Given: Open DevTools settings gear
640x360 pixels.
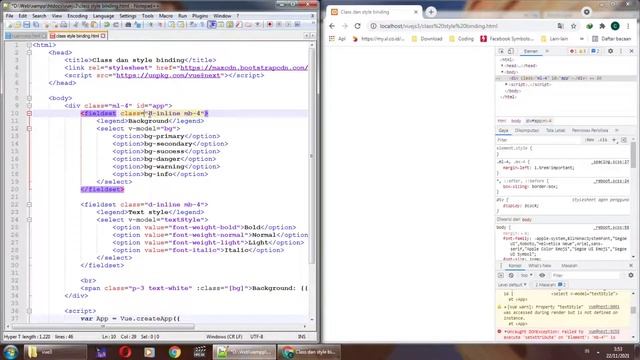Looking at the screenshot, I should point(610,51).
